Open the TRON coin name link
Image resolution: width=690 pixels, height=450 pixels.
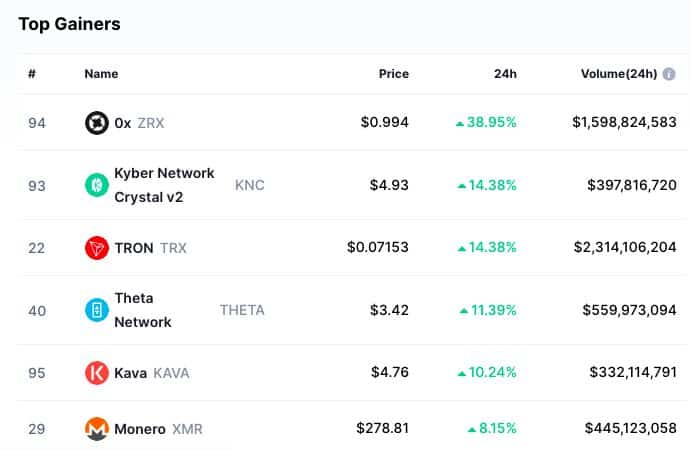[135, 248]
